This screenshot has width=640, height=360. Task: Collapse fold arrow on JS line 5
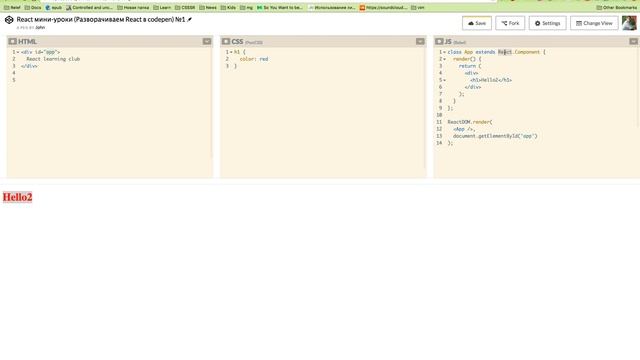coord(444,80)
